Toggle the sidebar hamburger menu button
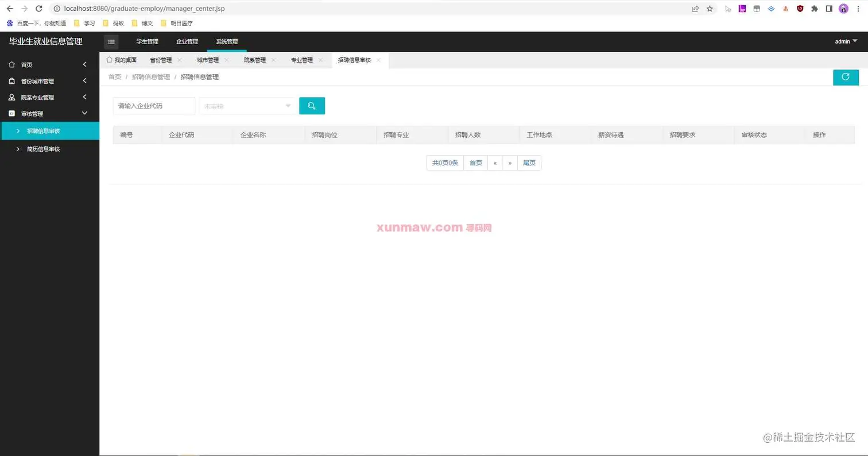The height and width of the screenshot is (456, 868). (x=111, y=41)
